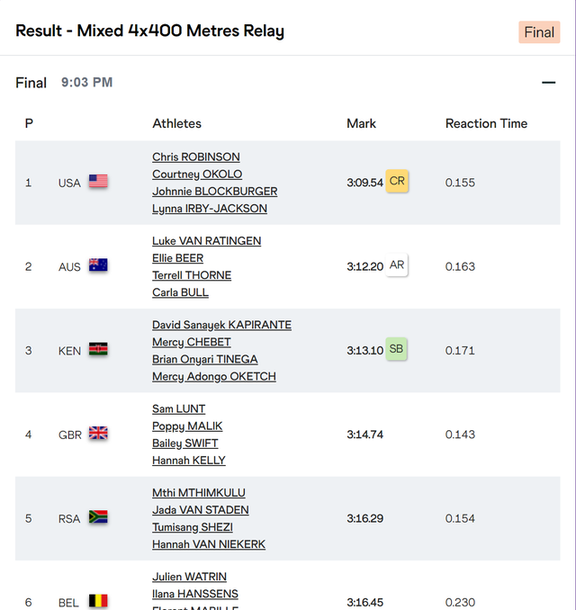
Task: Open Poppy MALIK athlete link
Action: [x=187, y=426]
